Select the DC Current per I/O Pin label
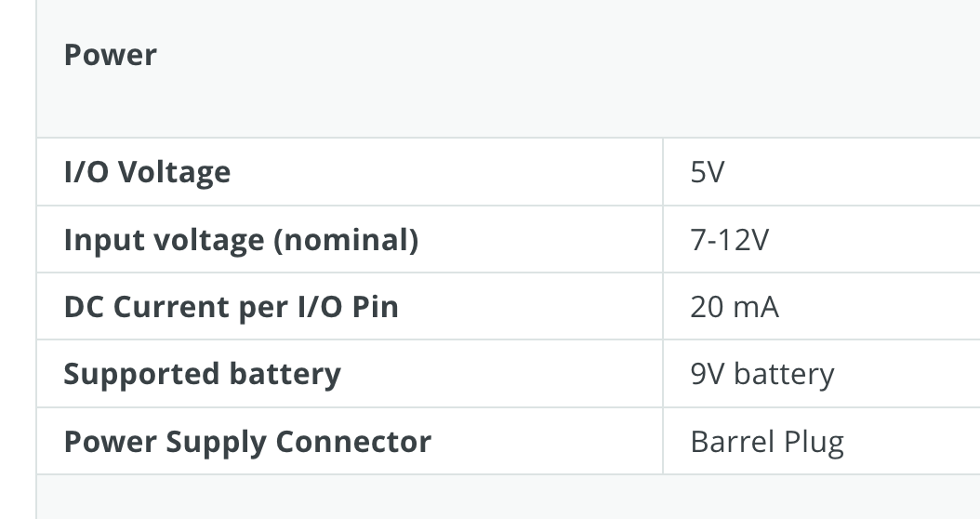 click(232, 307)
